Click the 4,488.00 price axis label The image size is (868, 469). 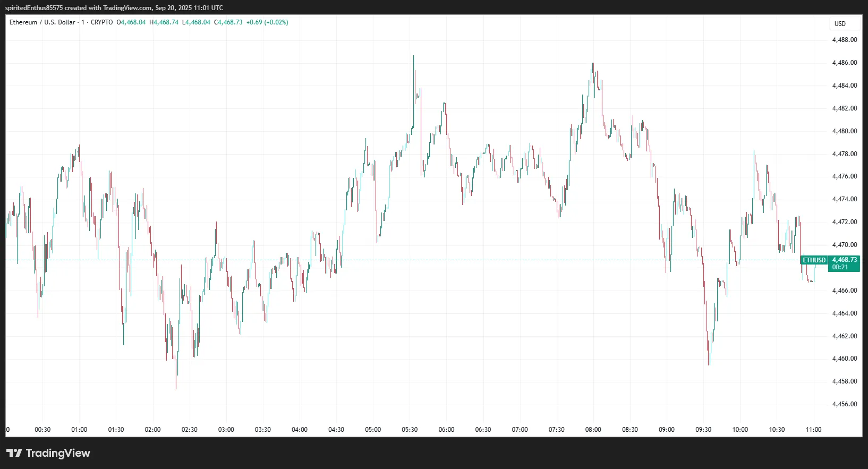click(844, 40)
